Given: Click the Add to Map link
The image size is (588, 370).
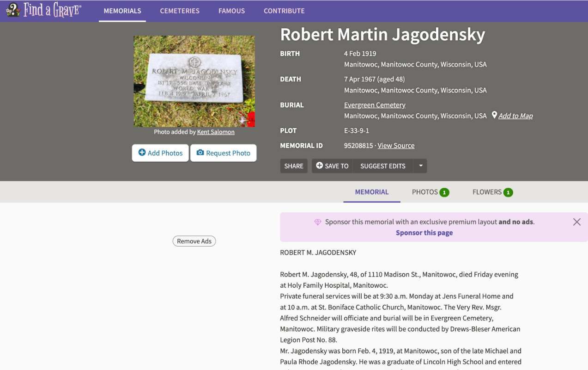Looking at the screenshot, I should 515,116.
